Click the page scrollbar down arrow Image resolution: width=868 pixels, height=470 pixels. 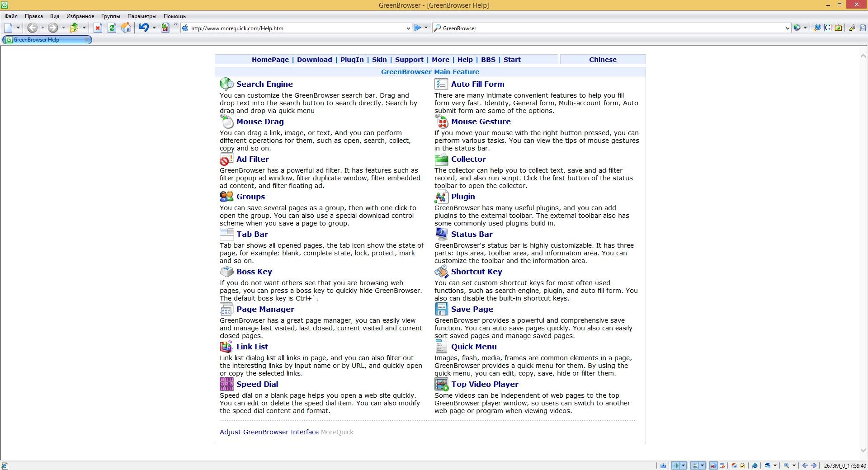point(863,451)
